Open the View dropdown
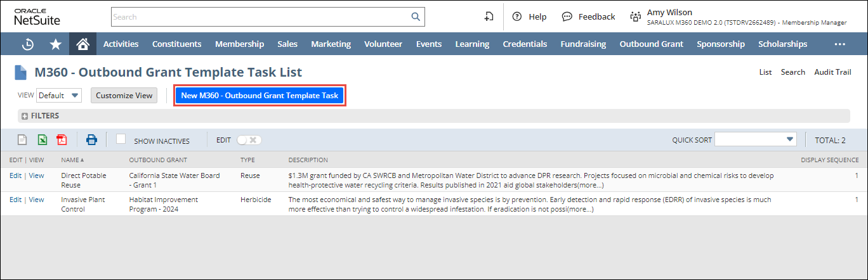Image resolution: width=868 pixels, height=280 pixels. [x=59, y=96]
